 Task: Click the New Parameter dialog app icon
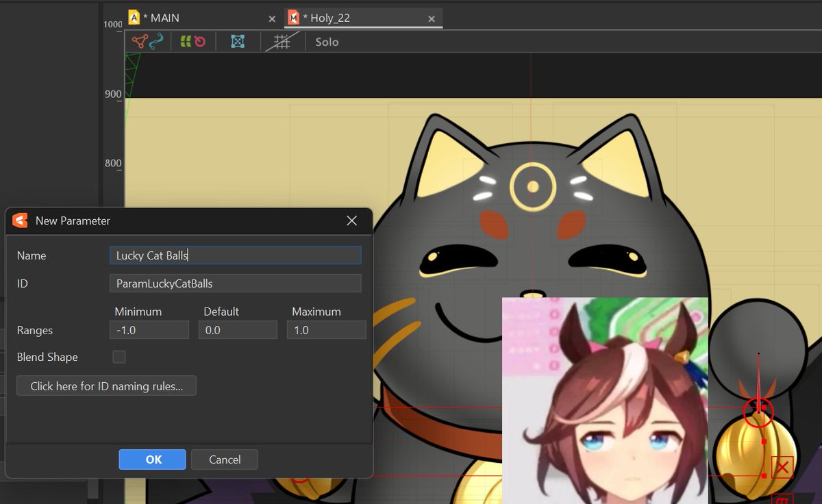21,220
